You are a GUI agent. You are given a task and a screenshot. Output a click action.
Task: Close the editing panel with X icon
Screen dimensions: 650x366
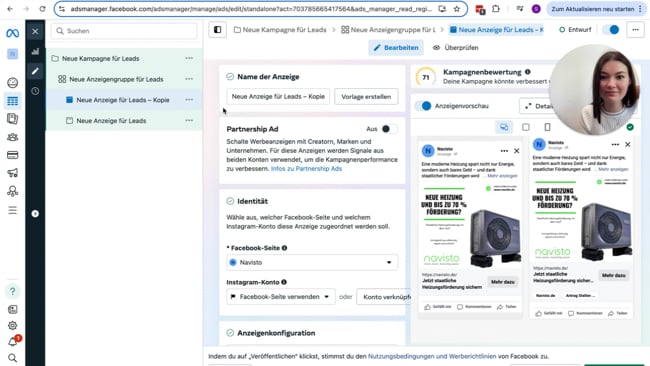[35, 31]
